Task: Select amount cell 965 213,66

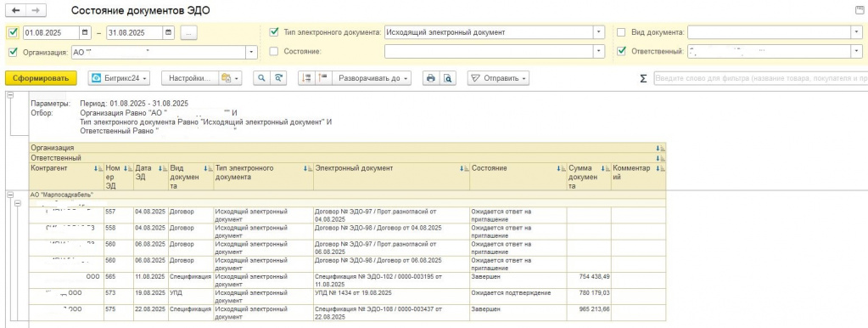Action: point(589,313)
